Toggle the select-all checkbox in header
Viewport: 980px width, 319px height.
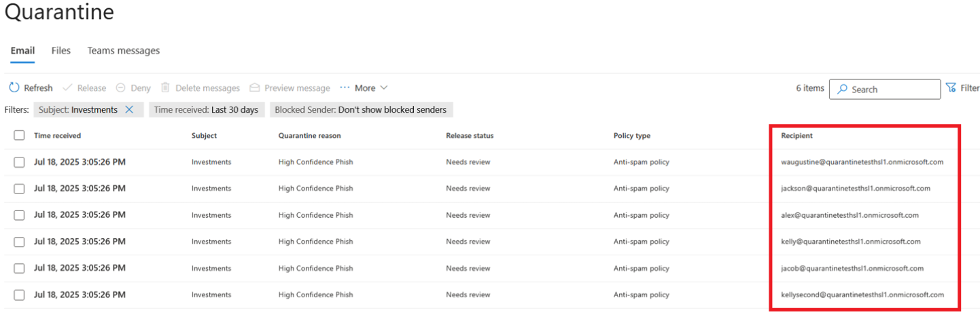(x=19, y=136)
